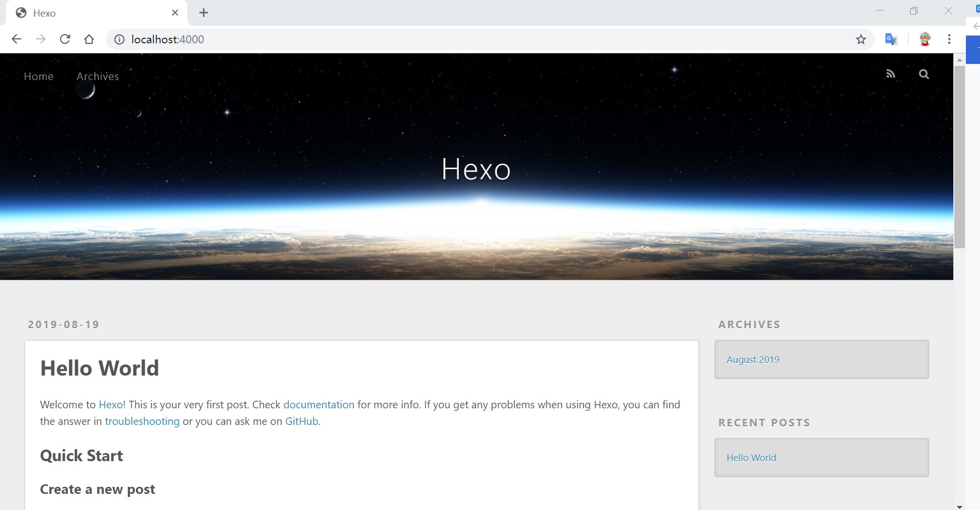The height and width of the screenshot is (510, 980).
Task: Open Chrome's three-dot menu
Action: pos(949,39)
